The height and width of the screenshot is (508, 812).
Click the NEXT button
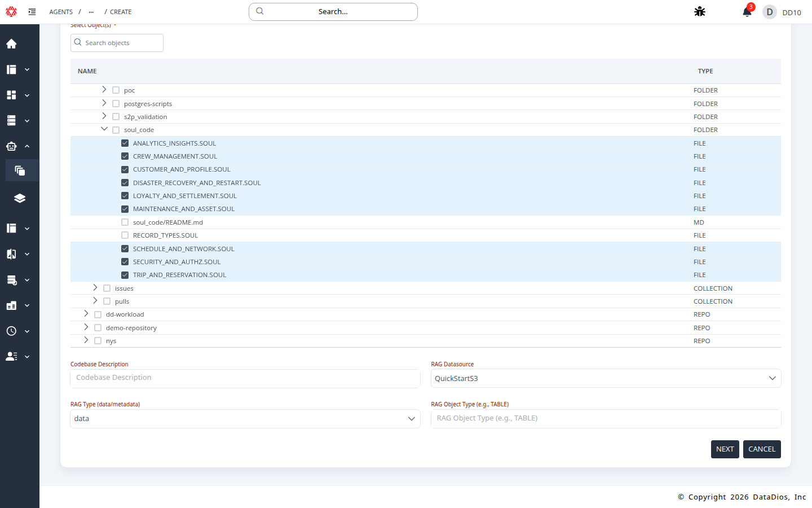coord(725,449)
